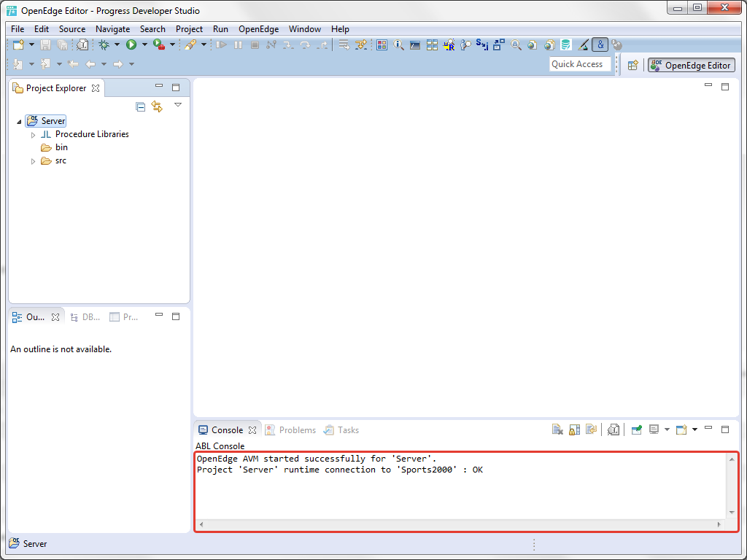Click the Console scroll right arrow
This screenshot has height=560, width=747.
click(719, 524)
